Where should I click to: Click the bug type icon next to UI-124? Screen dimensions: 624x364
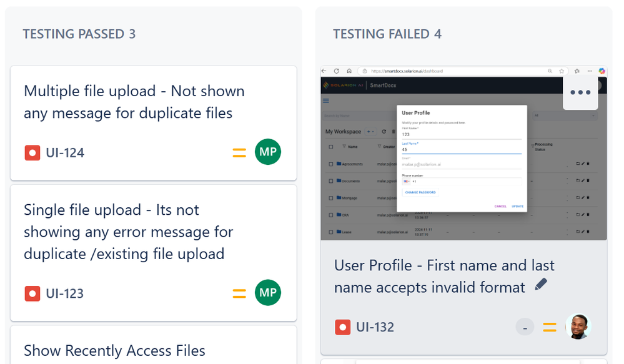tap(32, 153)
